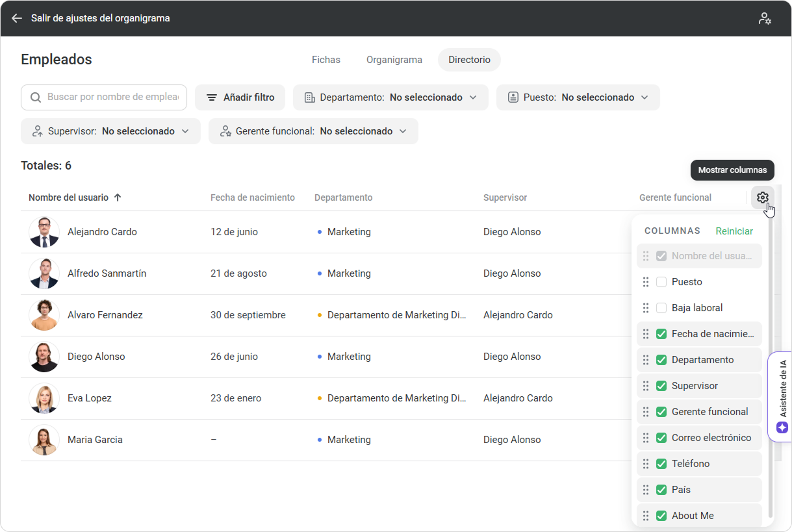Click the drag handle beside Teléfono column
This screenshot has height=532, width=792.
[646, 464]
